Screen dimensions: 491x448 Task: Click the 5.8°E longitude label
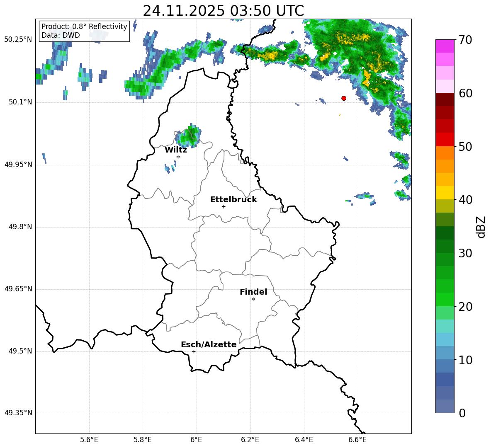[x=143, y=440]
